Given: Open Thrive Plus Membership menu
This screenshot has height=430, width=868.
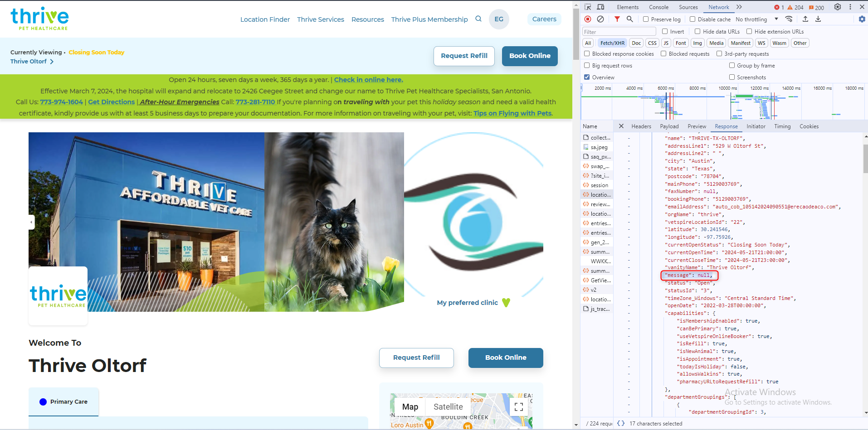Looking at the screenshot, I should 429,19.
